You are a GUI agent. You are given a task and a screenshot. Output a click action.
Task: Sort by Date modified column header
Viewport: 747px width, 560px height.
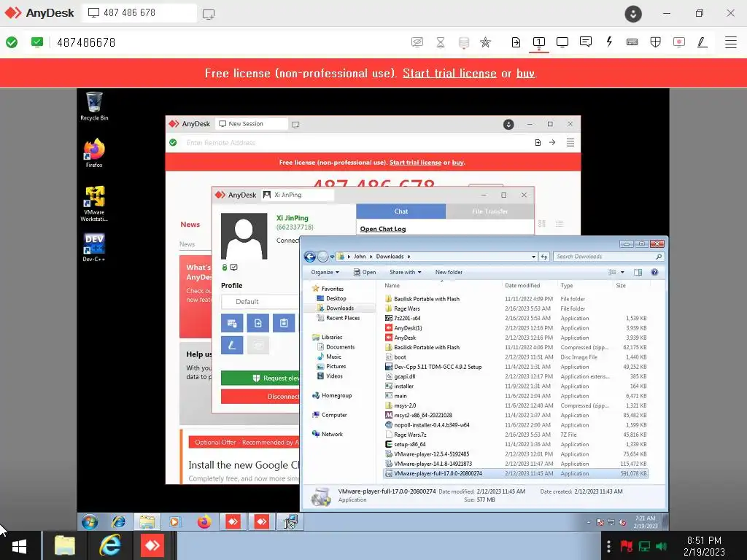[522, 286]
